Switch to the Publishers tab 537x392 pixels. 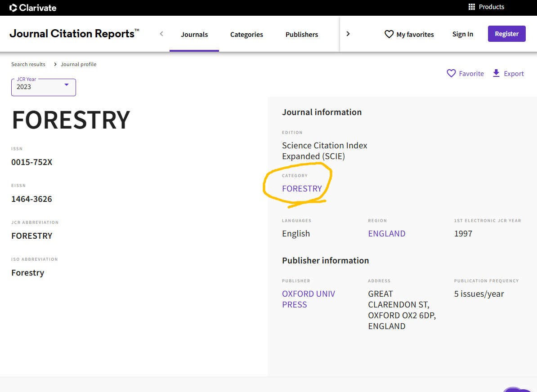(302, 34)
